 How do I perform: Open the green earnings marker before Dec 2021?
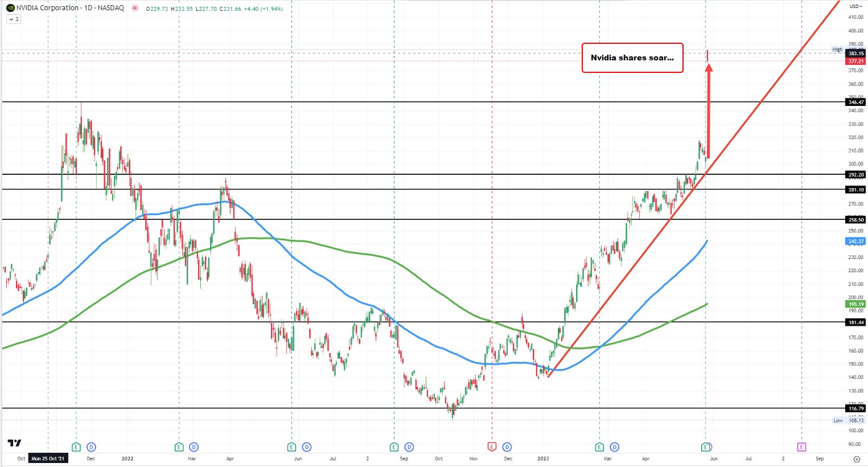coord(76,447)
